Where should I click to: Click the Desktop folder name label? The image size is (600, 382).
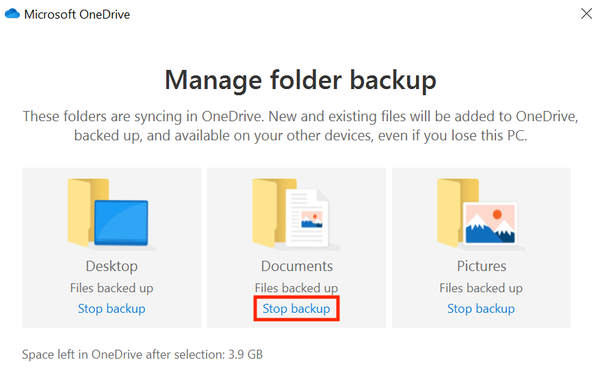click(111, 266)
